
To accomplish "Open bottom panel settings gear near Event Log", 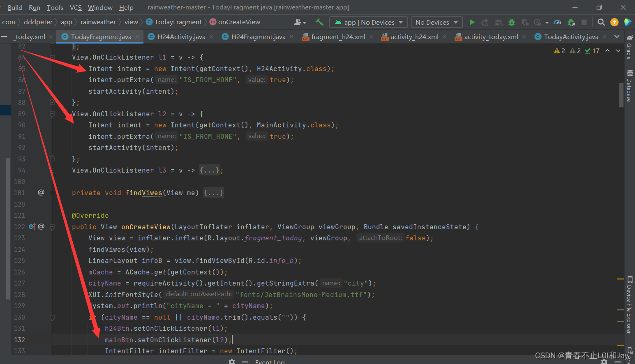I will point(232,362).
